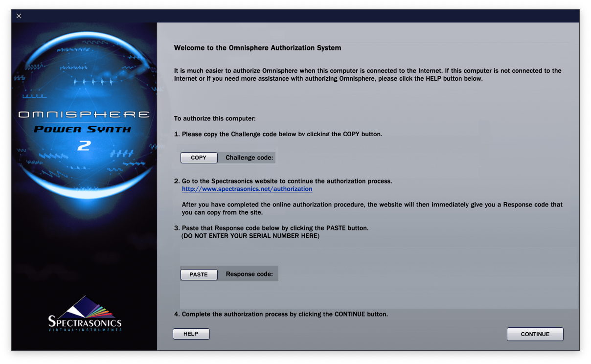Click step 1 'Please copy the Challenge code' text

pyautogui.click(x=278, y=134)
